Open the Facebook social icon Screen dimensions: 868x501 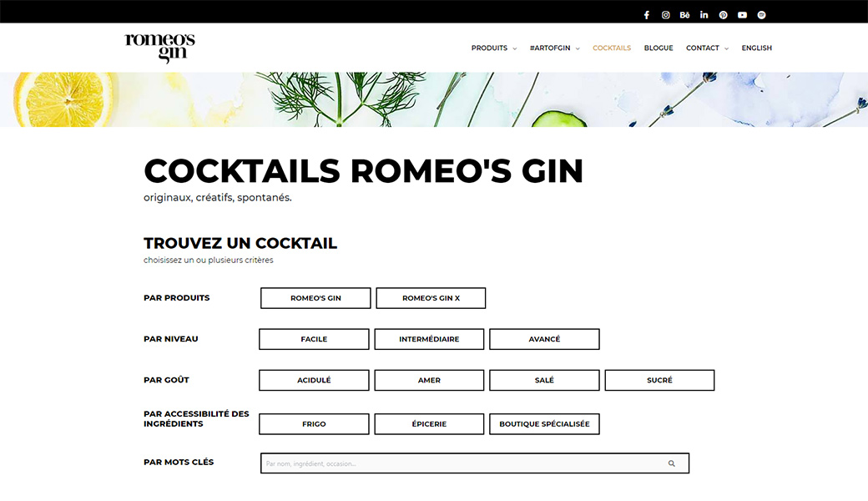(646, 15)
